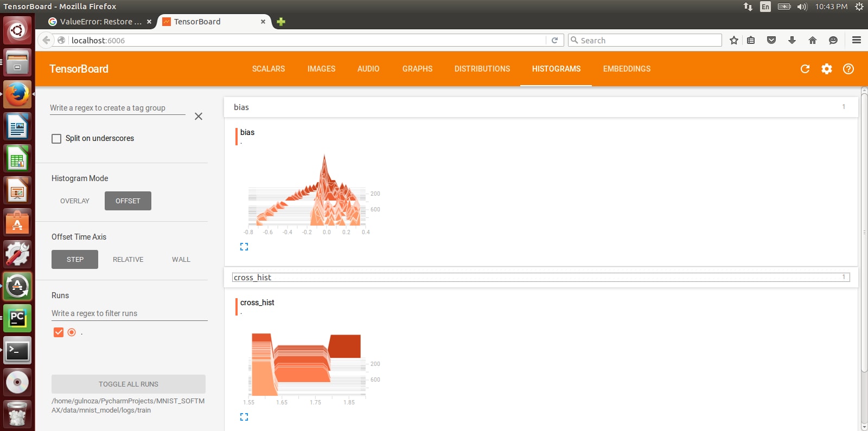This screenshot has width=868, height=431.
Task: Open Terminal from launcher
Action: [17, 350]
